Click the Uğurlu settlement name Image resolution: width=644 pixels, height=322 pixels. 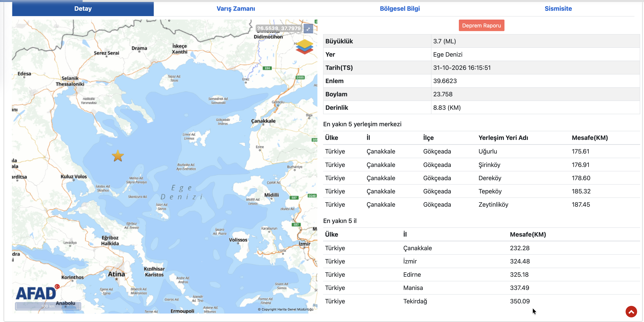[x=487, y=151]
